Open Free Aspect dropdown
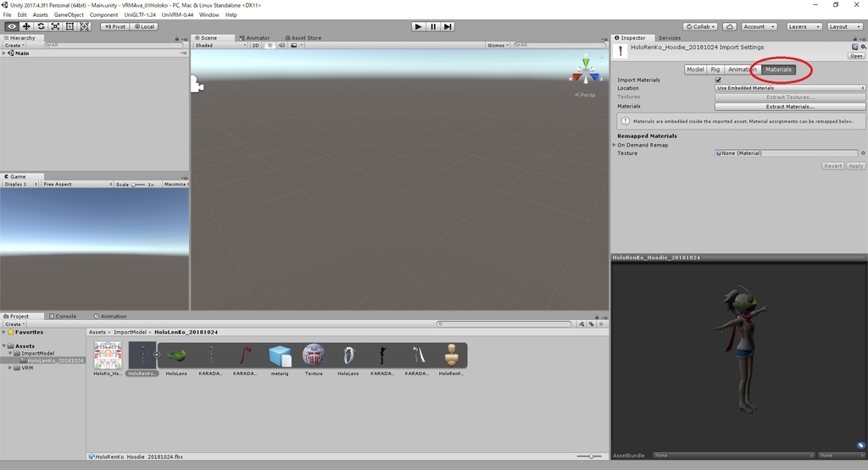 pyautogui.click(x=77, y=184)
